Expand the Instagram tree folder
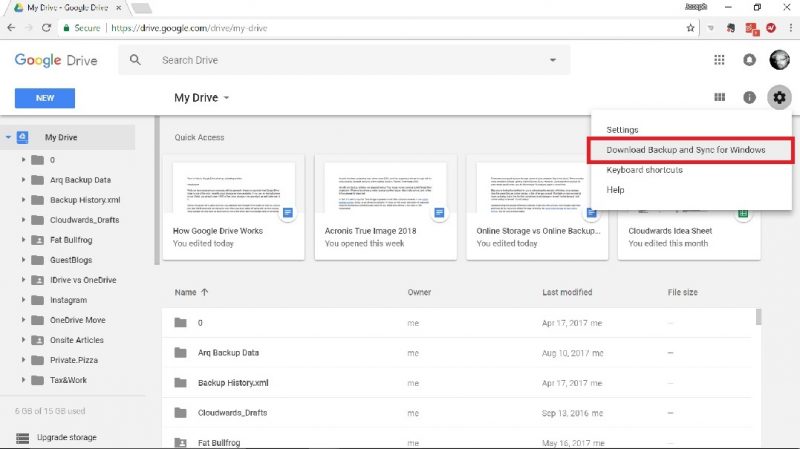The image size is (800, 449). 23,300
